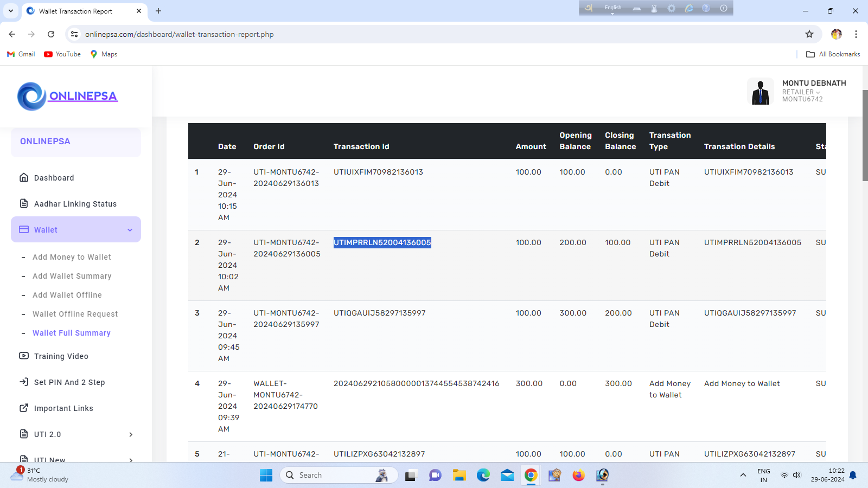Click the page vertical scrollbar

865,136
